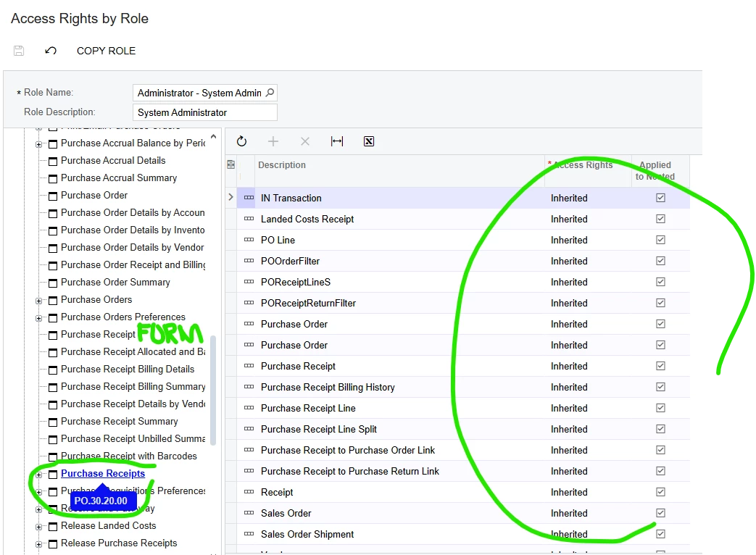Click row handle icon for Purchase Receipt

(x=249, y=366)
